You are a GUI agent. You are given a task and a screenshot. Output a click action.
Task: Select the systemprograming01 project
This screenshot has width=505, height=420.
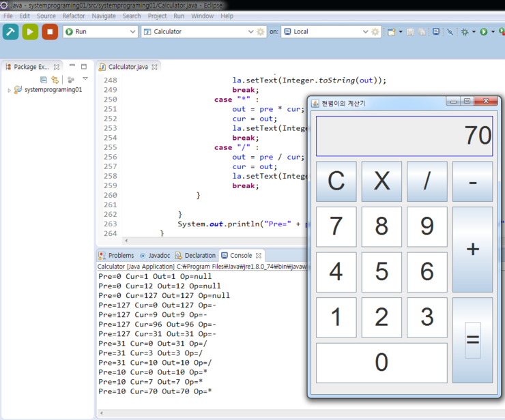pyautogui.click(x=53, y=89)
